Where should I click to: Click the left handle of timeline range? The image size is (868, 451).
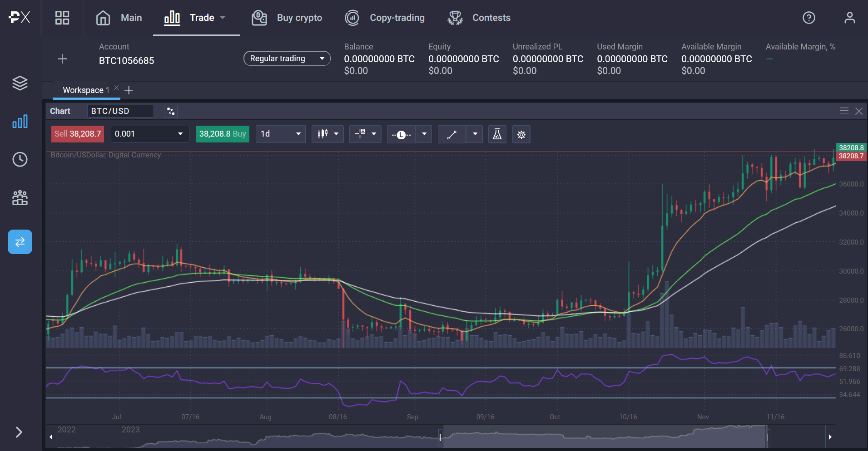(x=440, y=437)
